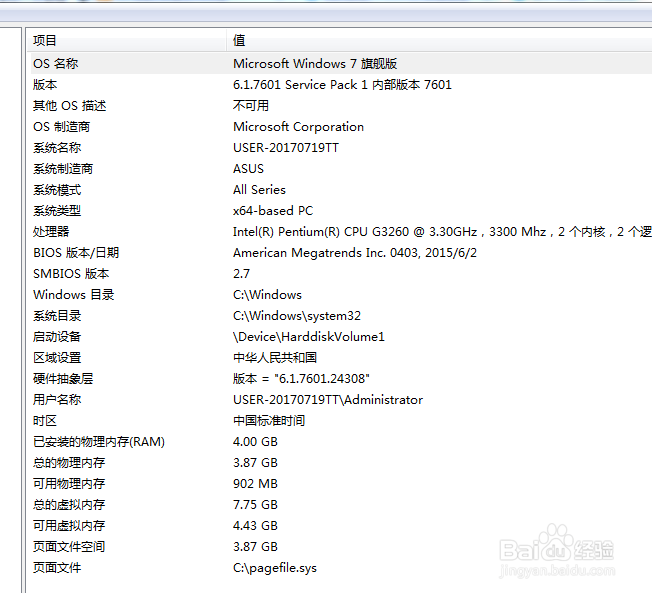Select the 页面文件空间 row label
Viewport: 652px width, 593px height.
(x=69, y=547)
